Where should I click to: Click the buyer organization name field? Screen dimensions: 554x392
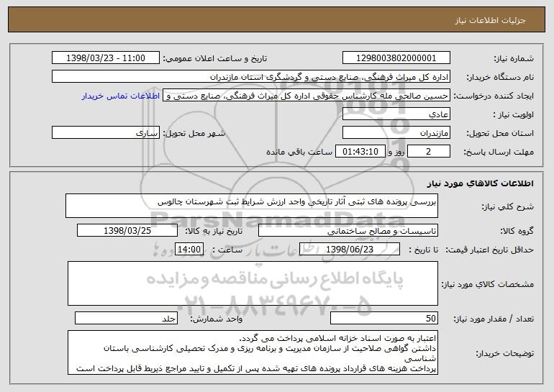pyautogui.click(x=251, y=77)
